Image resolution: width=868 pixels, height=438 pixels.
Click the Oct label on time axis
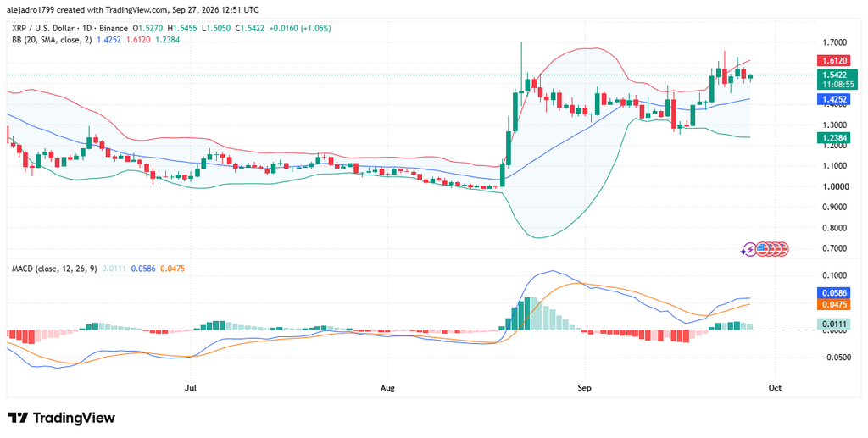(775, 389)
